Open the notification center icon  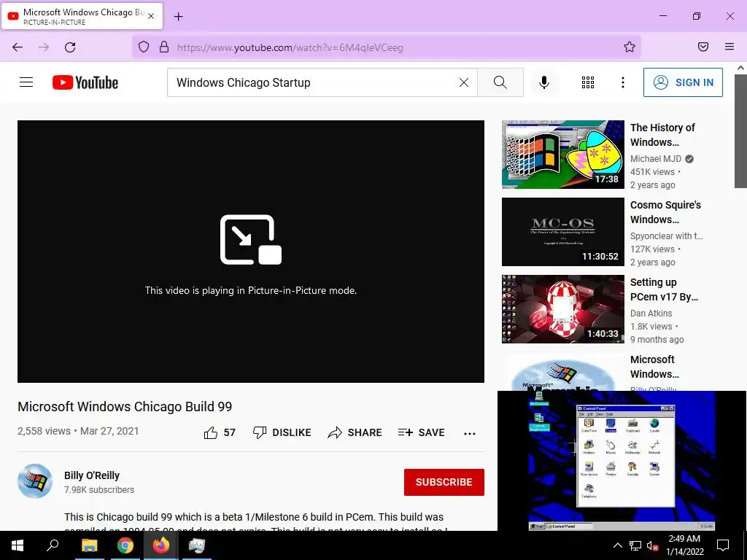(x=723, y=545)
